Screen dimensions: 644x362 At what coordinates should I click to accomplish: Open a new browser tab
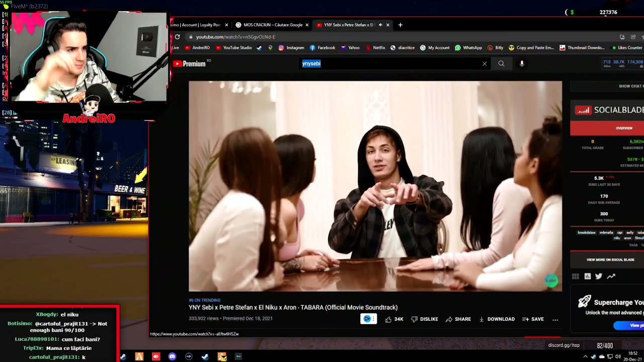click(400, 25)
